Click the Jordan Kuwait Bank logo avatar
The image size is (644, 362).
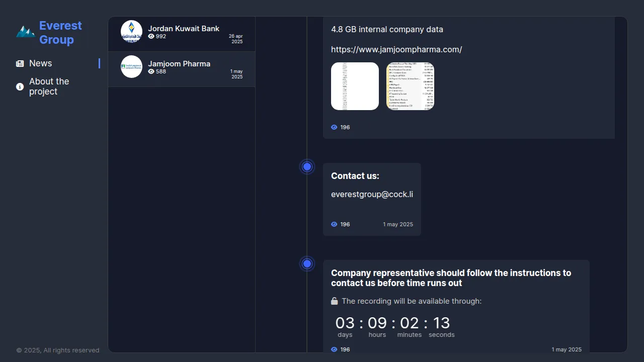coord(131,32)
